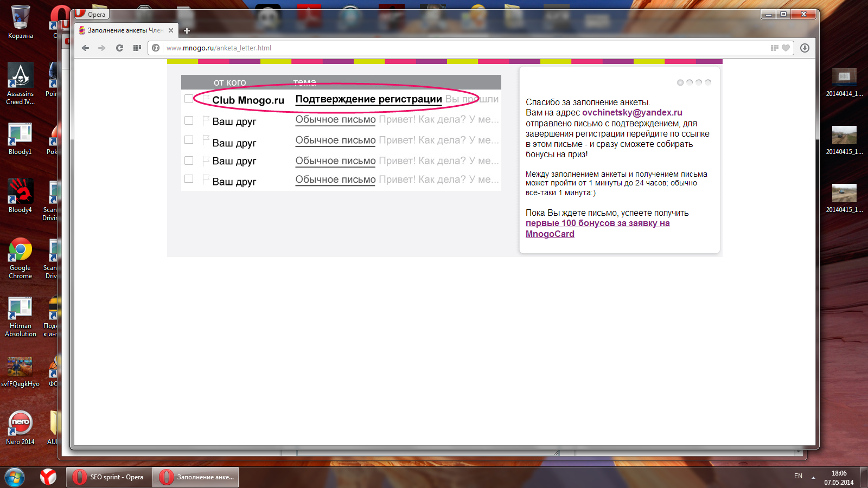The height and width of the screenshot is (488, 868).
Task: Click the от кого column header
Action: tap(229, 82)
